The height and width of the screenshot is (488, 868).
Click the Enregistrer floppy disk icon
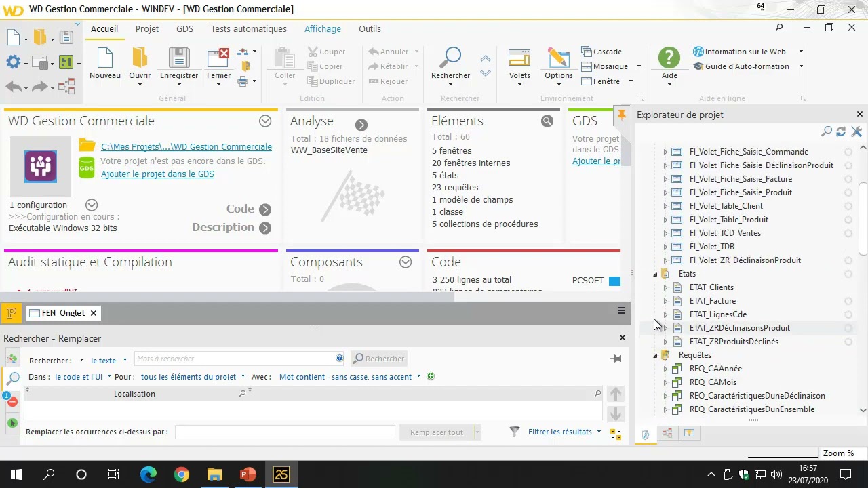click(179, 58)
